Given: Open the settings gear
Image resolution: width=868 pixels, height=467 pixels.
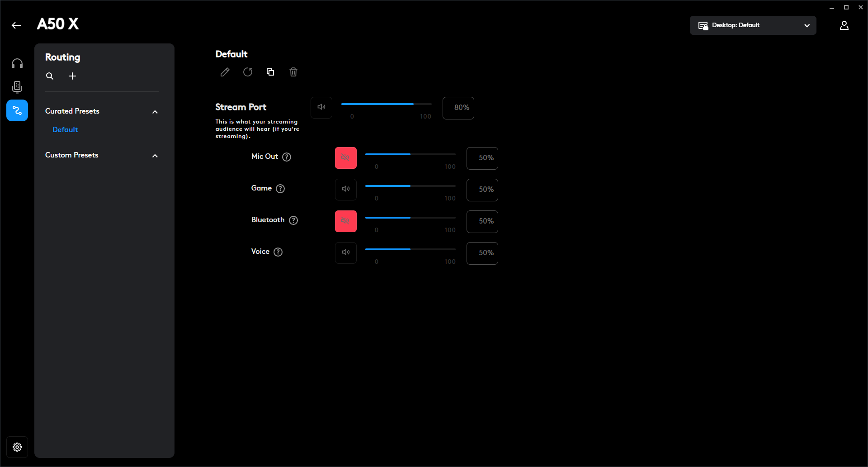Looking at the screenshot, I should tap(17, 447).
